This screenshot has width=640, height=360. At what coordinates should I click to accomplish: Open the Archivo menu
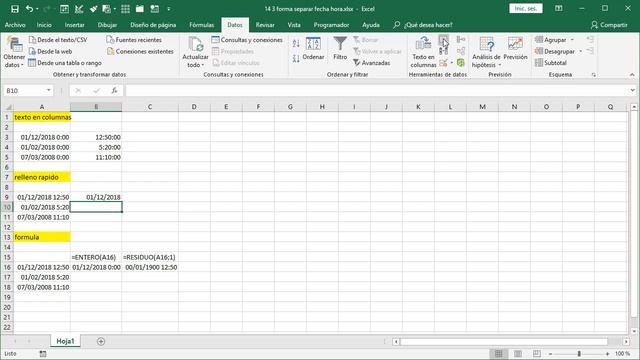tap(15, 25)
